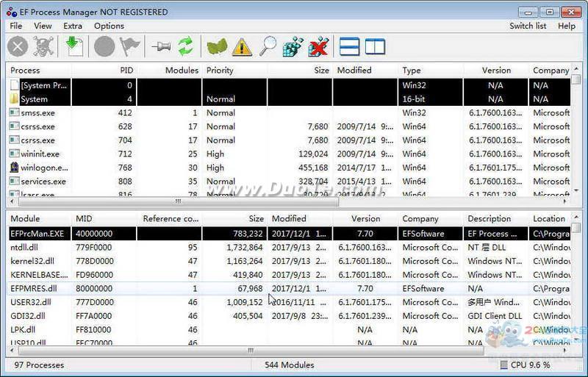The image size is (588, 377).
Task: Click the registry cubes icon with red X
Action: click(x=318, y=47)
